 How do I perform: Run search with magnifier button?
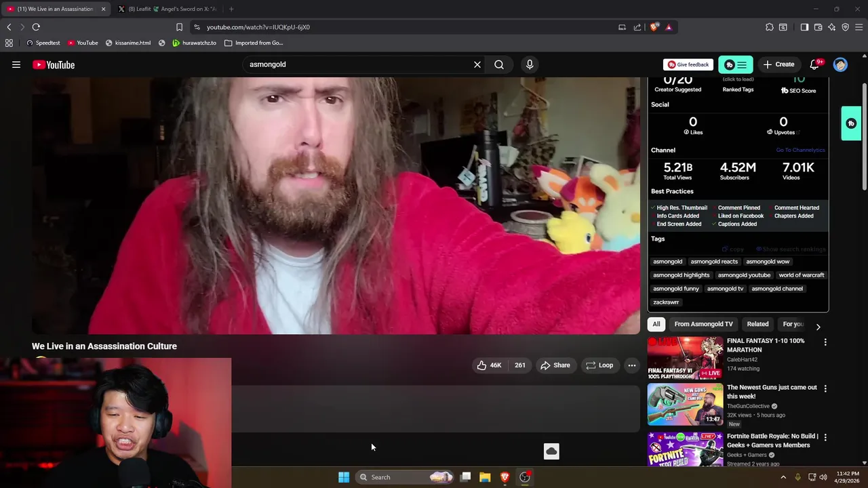pos(499,64)
